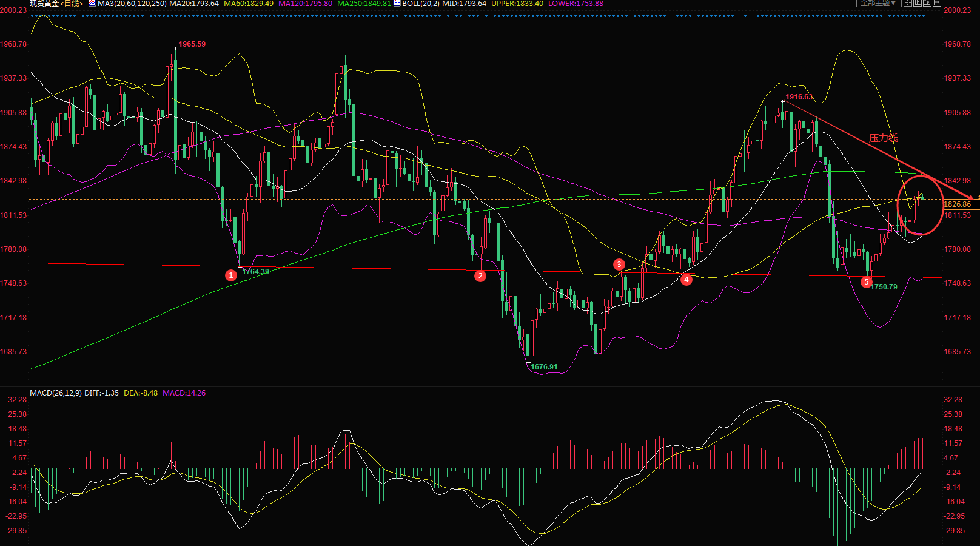Open the 全部主题 dropdown
The image size is (980, 546).
(x=879, y=3)
